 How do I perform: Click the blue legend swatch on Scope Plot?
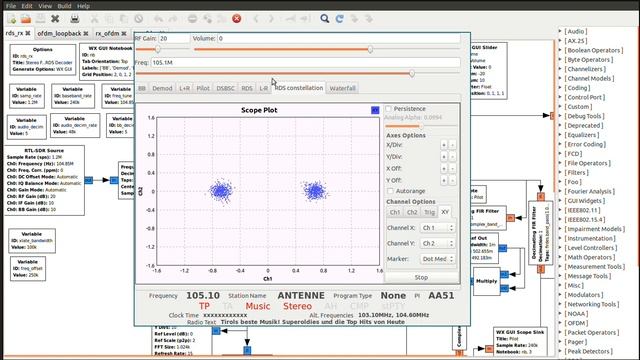click(375, 110)
